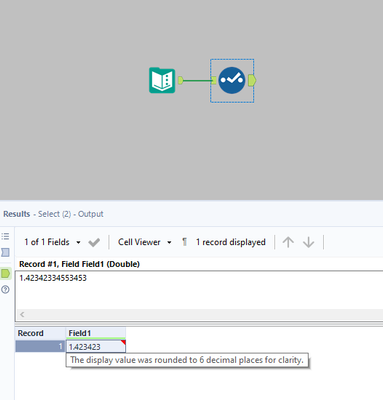
Task: Click the Text Input output anchor
Action: (180, 80)
